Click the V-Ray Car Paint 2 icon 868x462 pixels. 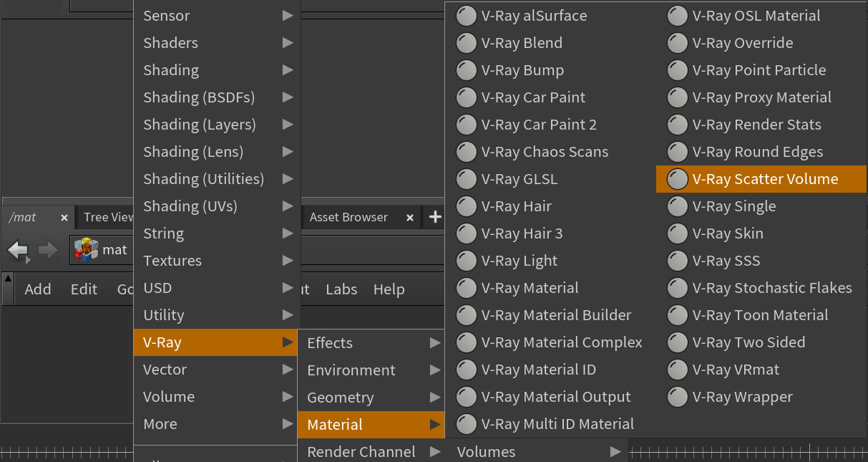tap(467, 125)
